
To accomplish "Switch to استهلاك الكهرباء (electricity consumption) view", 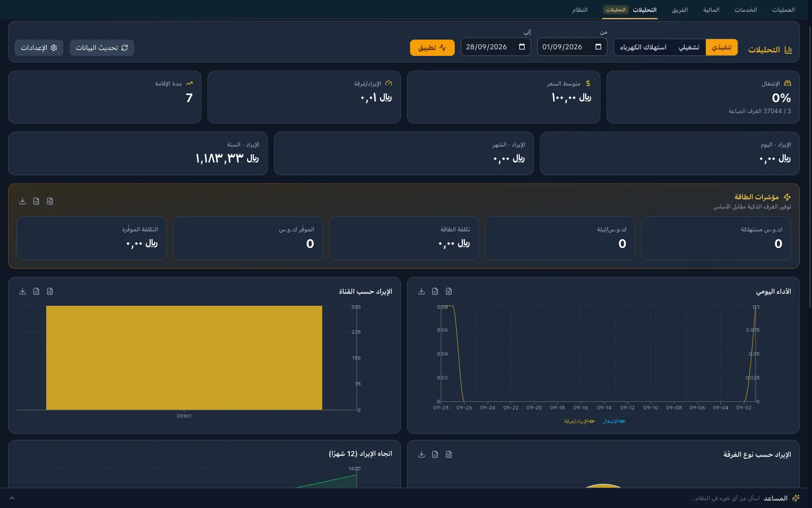I will pyautogui.click(x=643, y=47).
